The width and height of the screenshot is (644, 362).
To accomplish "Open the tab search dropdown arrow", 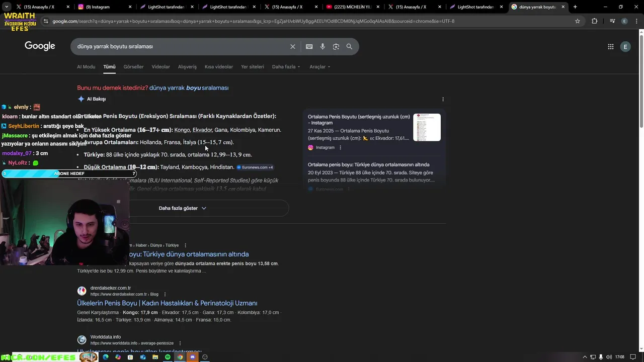I will [7, 7].
